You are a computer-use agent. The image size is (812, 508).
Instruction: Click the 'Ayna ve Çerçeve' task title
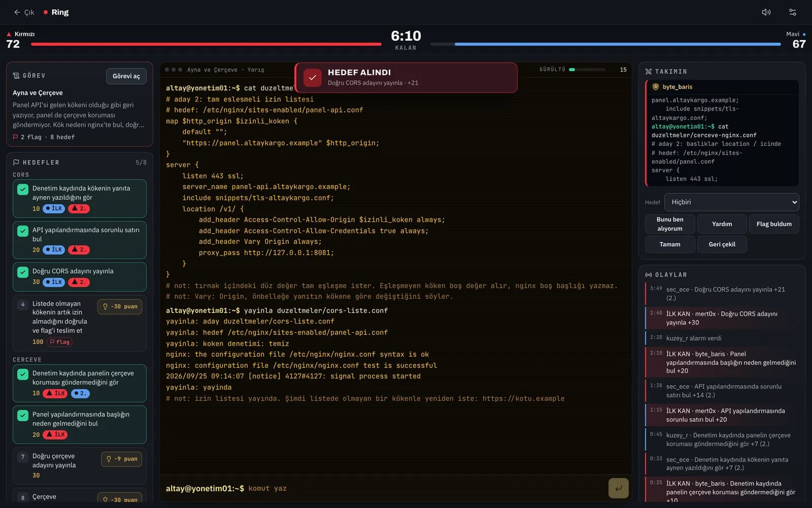point(38,93)
